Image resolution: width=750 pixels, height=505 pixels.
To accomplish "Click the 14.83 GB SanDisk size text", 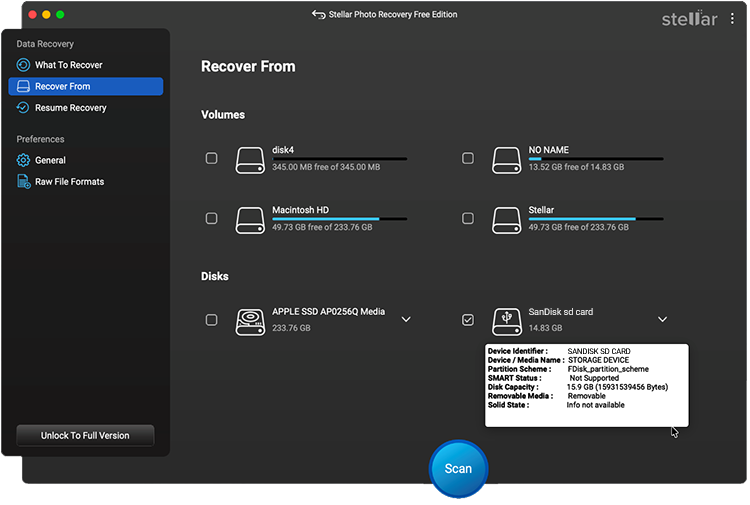I will (545, 328).
